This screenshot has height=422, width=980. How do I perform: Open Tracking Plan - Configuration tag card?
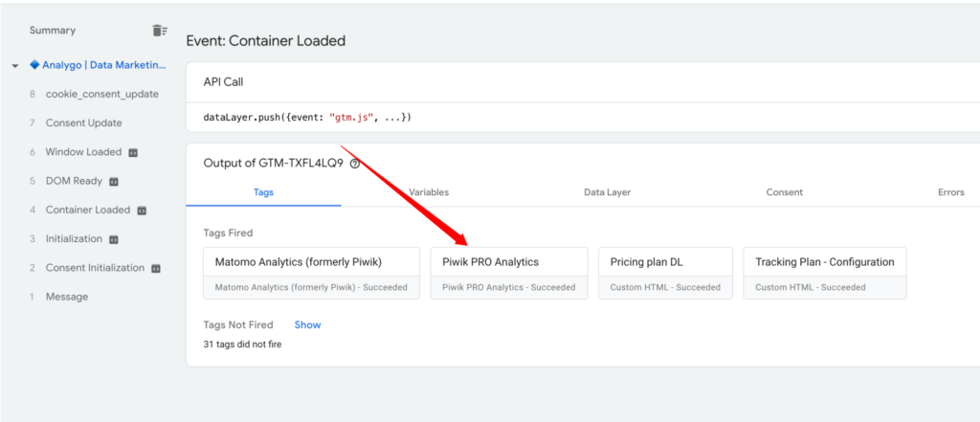click(x=824, y=273)
